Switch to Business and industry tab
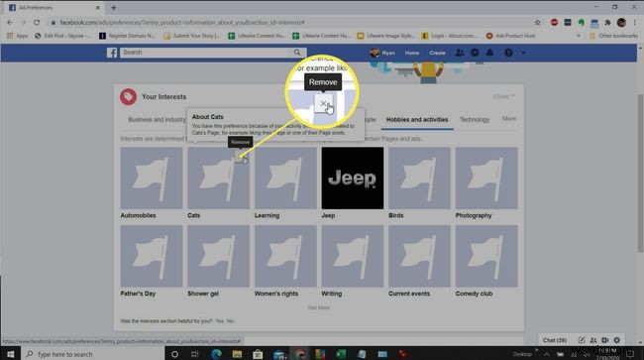The width and height of the screenshot is (644, 360). [x=157, y=120]
